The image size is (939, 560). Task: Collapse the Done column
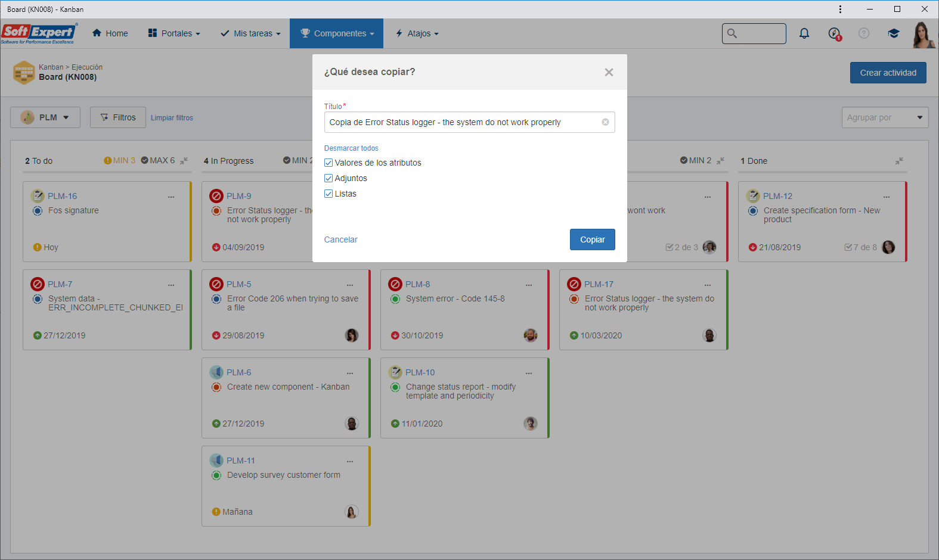coord(899,161)
